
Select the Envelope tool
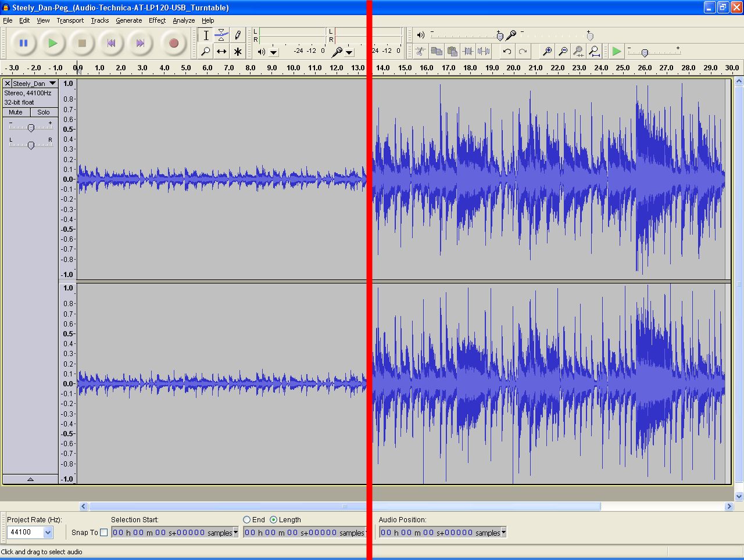[x=221, y=35]
